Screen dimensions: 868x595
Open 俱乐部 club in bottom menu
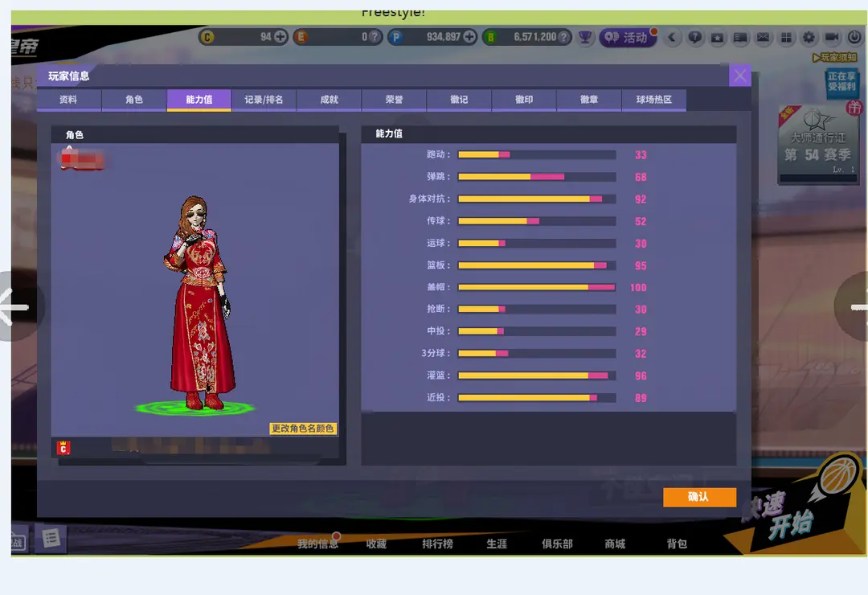coord(557,544)
